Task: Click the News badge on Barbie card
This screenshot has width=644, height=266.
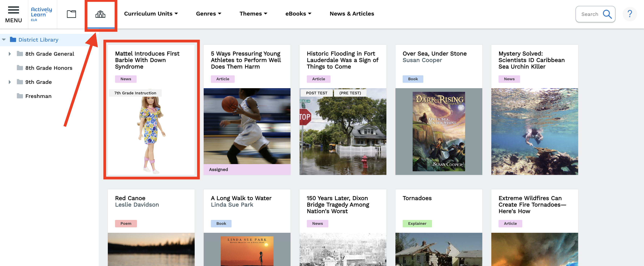Action: 126,79
